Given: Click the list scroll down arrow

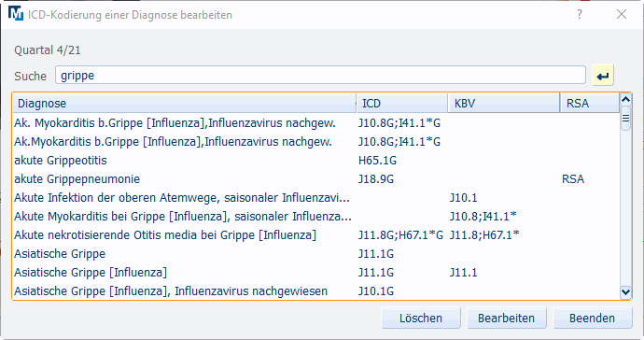Looking at the screenshot, I should (625, 292).
